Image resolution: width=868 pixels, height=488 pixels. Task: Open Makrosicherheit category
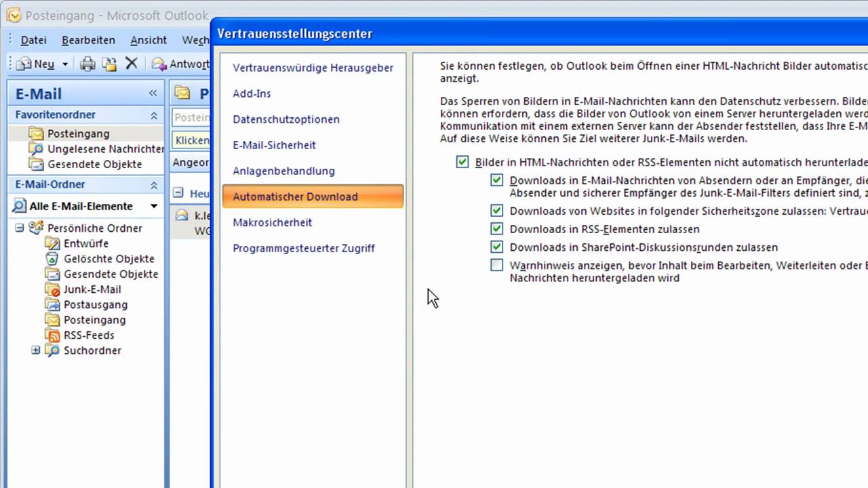[x=313, y=222]
